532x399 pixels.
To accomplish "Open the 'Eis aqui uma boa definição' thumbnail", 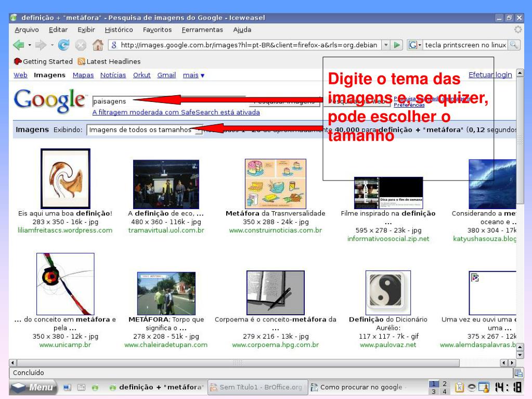I will (x=66, y=178).
